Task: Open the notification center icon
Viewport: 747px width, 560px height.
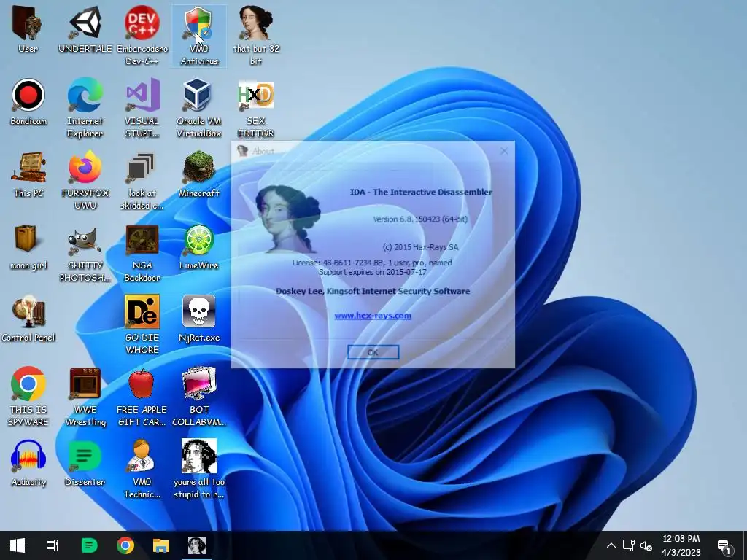Action: point(724,547)
